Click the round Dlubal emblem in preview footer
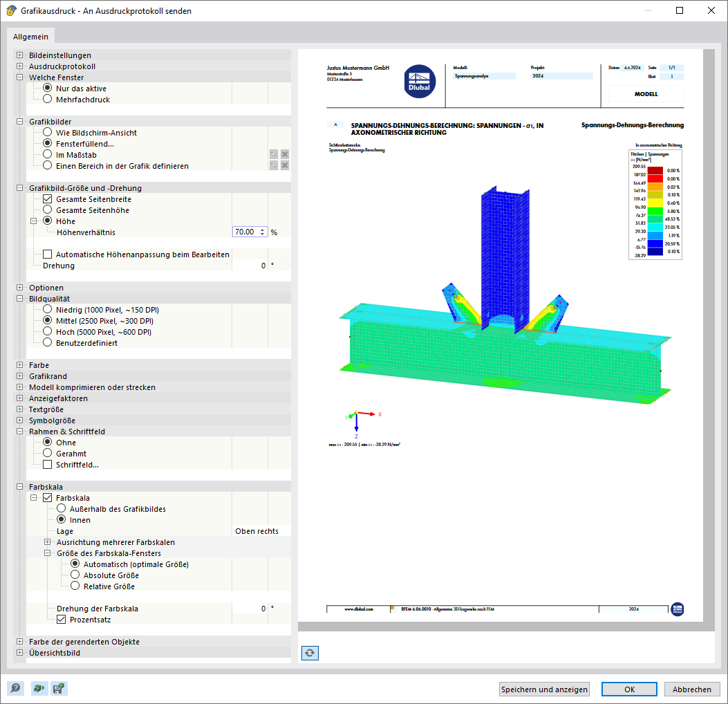Image resolution: width=728 pixels, height=704 pixels. click(678, 609)
